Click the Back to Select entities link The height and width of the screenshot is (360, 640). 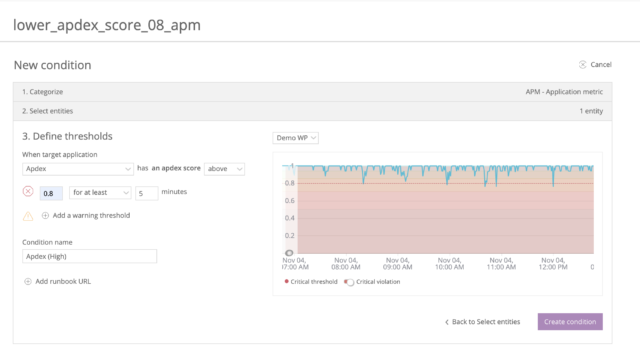[486, 322]
